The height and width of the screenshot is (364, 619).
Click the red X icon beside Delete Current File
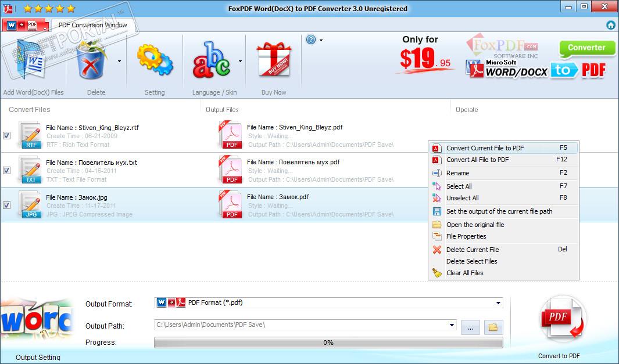[436, 250]
